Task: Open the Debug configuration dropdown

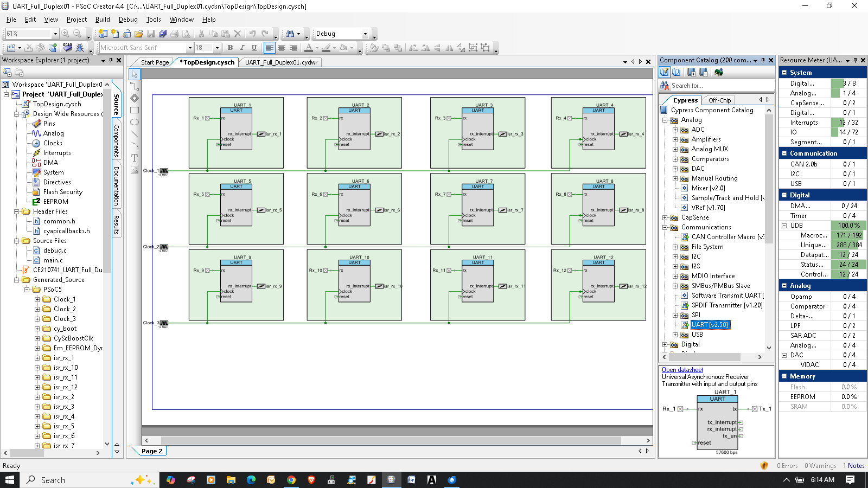Action: [x=365, y=34]
